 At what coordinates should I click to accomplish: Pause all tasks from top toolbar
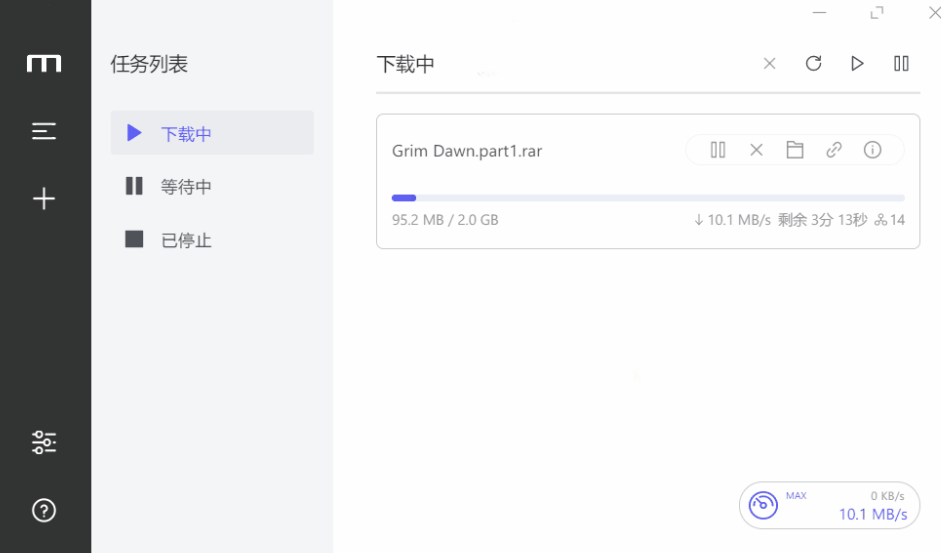click(x=901, y=64)
